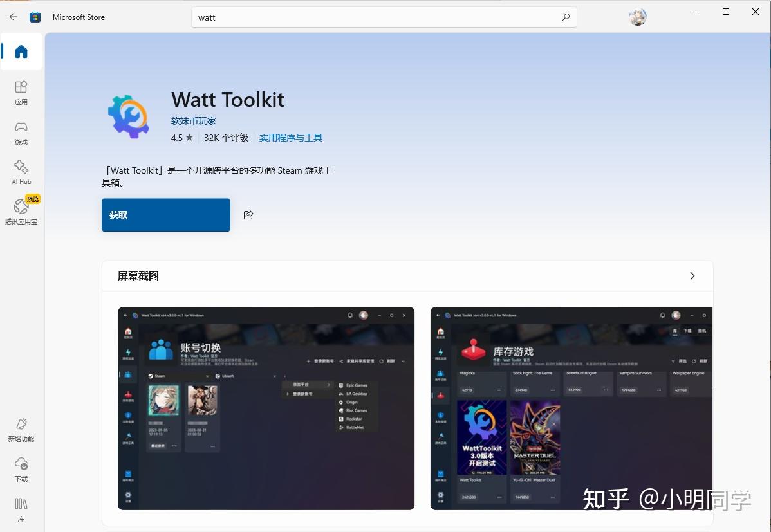Open the AI Hub section
This screenshot has height=532, width=771.
tap(21, 172)
